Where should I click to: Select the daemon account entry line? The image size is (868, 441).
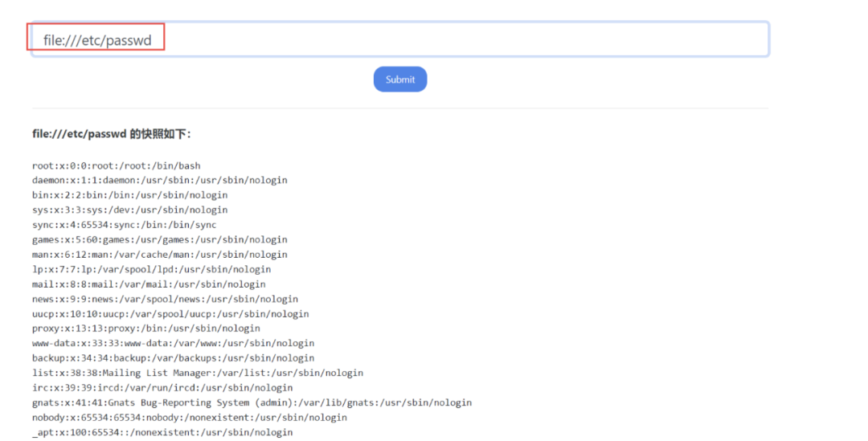(x=159, y=180)
